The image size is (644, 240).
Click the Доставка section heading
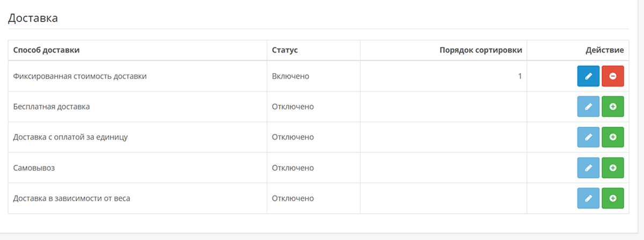click(x=33, y=18)
